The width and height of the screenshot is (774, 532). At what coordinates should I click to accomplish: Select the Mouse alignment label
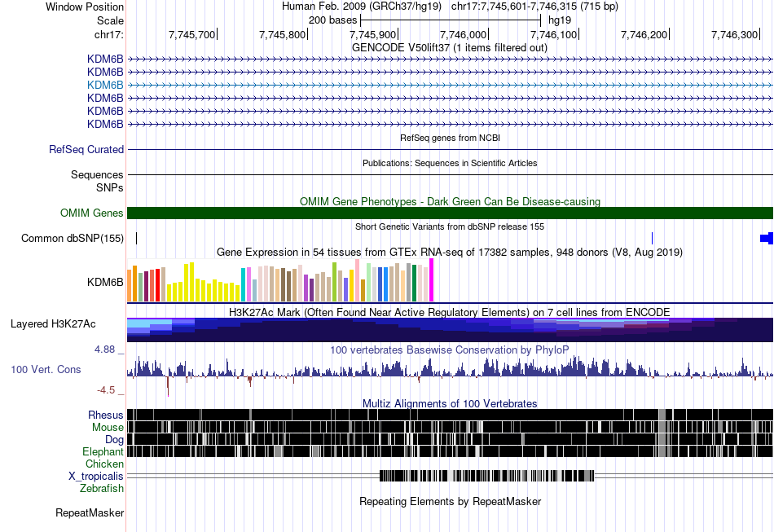pyautogui.click(x=108, y=428)
